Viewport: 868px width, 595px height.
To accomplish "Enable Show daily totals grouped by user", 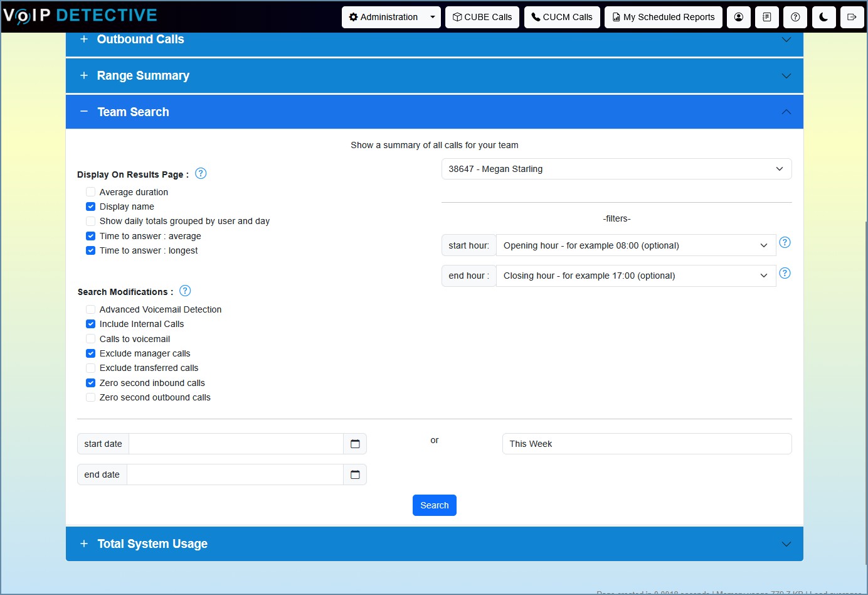I will pos(91,221).
